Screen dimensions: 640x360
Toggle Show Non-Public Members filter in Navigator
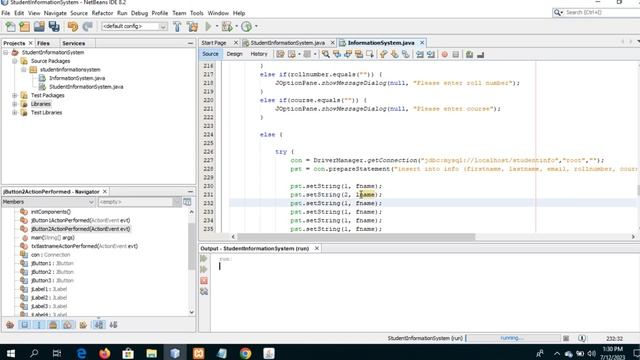click(53, 325)
